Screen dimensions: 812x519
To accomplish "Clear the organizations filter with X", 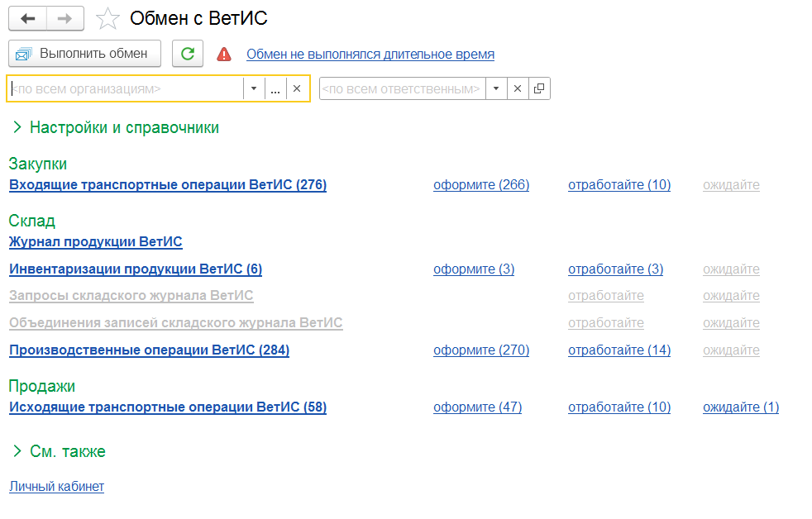I will [297, 88].
